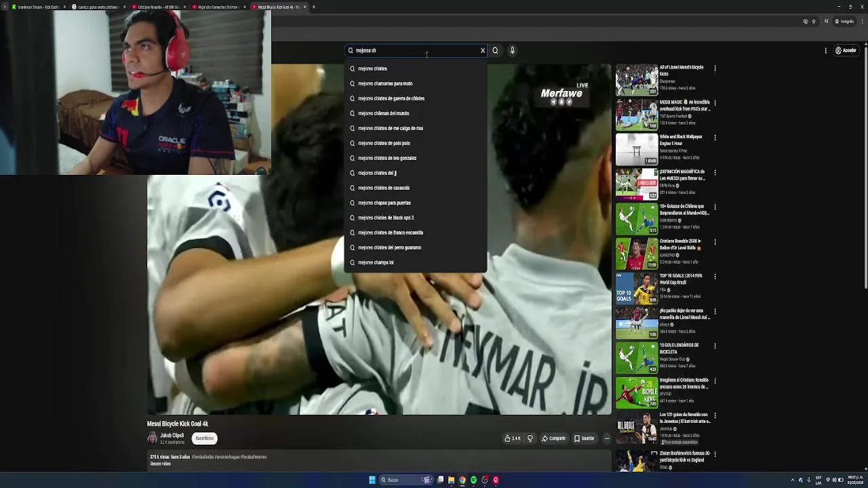Open options menu for 'Los 101 goles de Ronaldo'
868x488 pixels.
715,415
